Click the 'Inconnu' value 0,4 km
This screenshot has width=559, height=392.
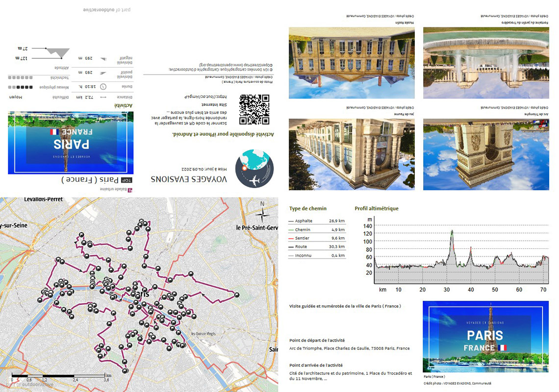[338, 255]
